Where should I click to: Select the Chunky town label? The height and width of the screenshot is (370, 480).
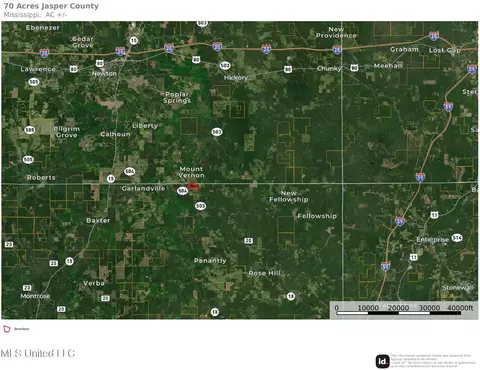click(329, 68)
